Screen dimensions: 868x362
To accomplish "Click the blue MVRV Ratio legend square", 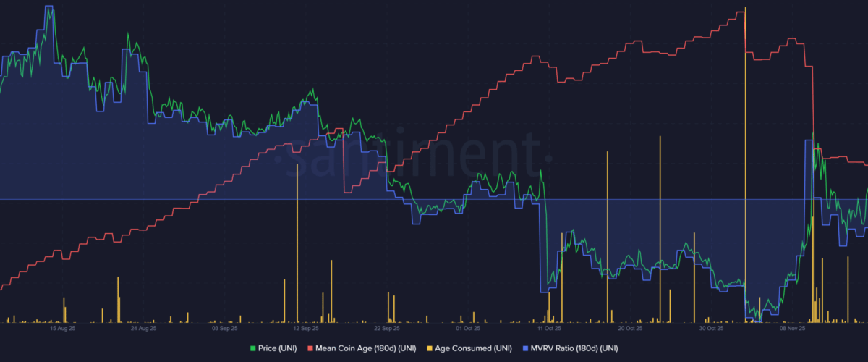I will (x=524, y=348).
